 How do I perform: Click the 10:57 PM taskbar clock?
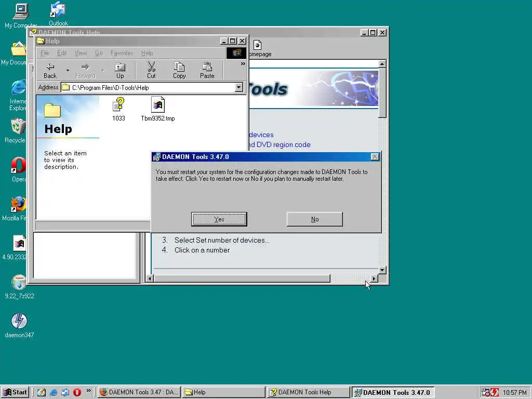click(514, 393)
